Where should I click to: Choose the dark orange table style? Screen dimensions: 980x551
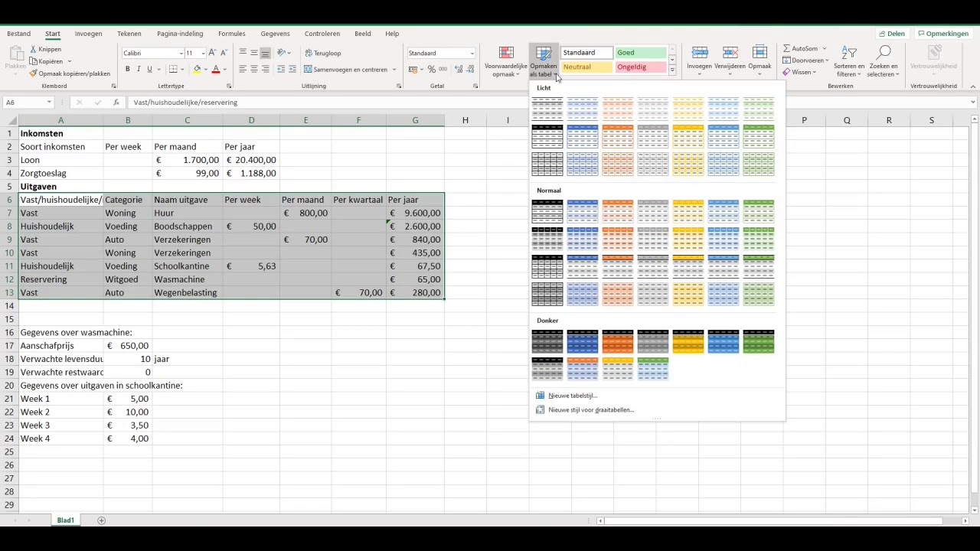(617, 342)
